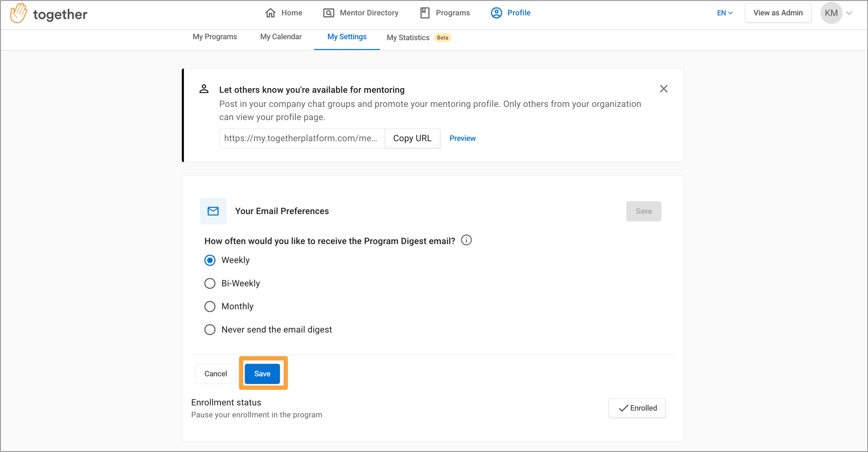Select the Never send the email digest option
The width and height of the screenshot is (868, 452).
tap(210, 329)
